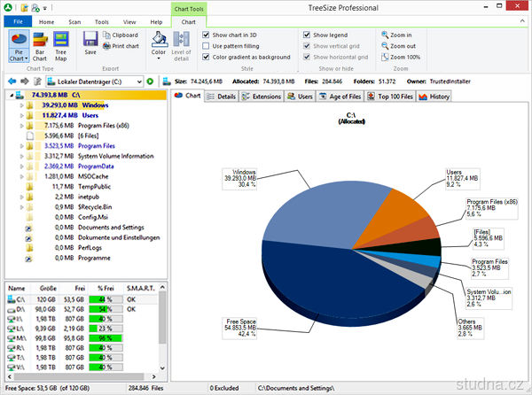Open the Tools ribbon tab
Image resolution: width=532 pixels, height=395 pixels.
(x=102, y=21)
